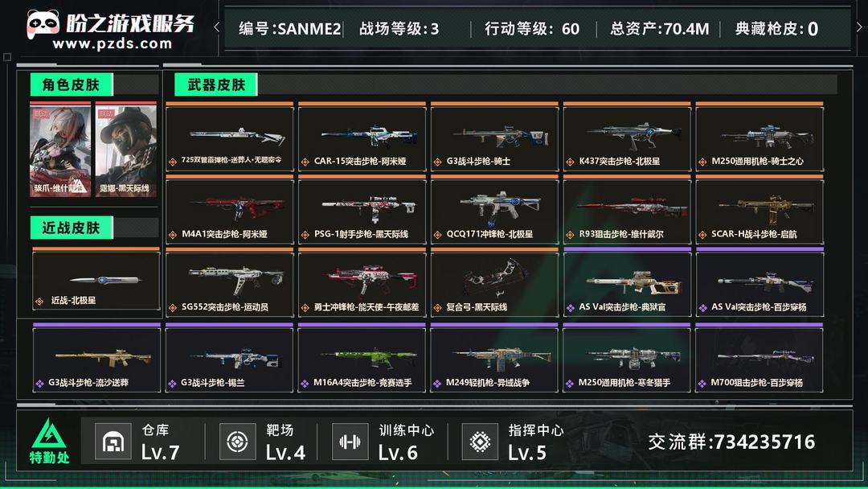The image size is (868, 489).
Task: Click the green 特勤处 triangle logo
Action: click(49, 434)
